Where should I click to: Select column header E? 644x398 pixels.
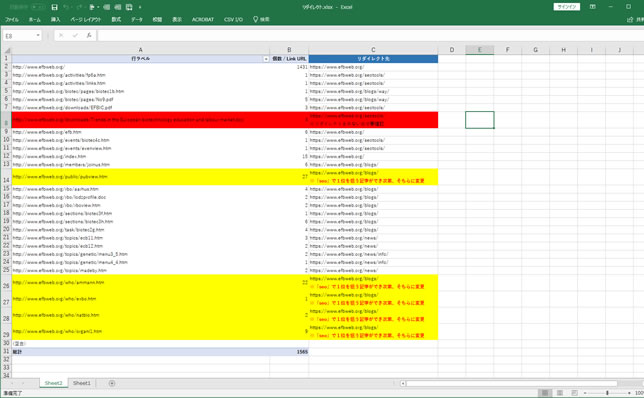click(x=479, y=50)
